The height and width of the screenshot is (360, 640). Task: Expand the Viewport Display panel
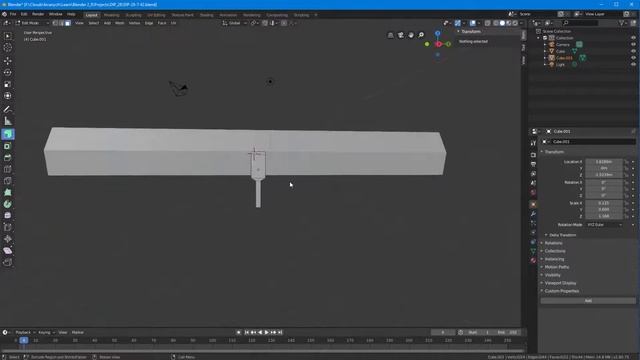click(560, 283)
